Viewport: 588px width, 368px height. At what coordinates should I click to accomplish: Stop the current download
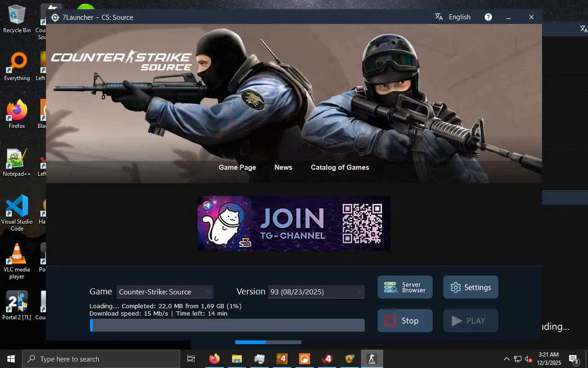(405, 321)
